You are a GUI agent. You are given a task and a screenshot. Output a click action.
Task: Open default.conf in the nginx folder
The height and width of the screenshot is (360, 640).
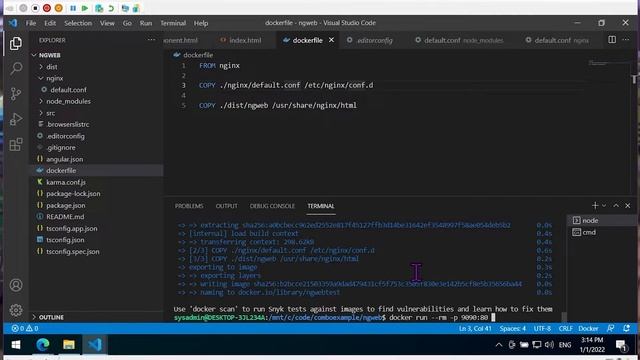[68, 90]
